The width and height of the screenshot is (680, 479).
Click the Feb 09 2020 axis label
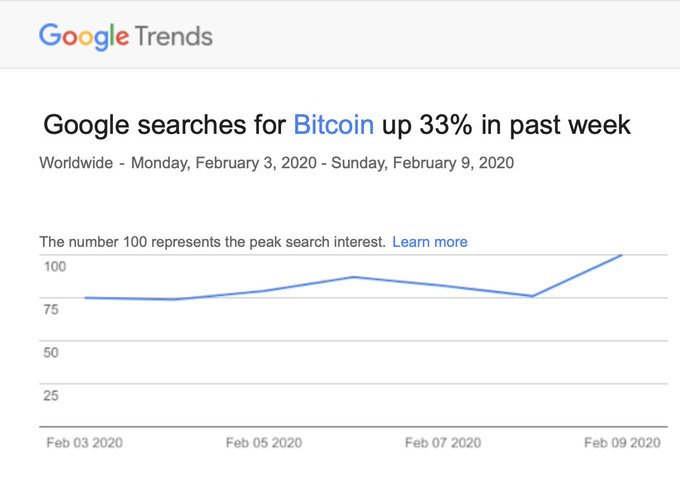(622, 443)
